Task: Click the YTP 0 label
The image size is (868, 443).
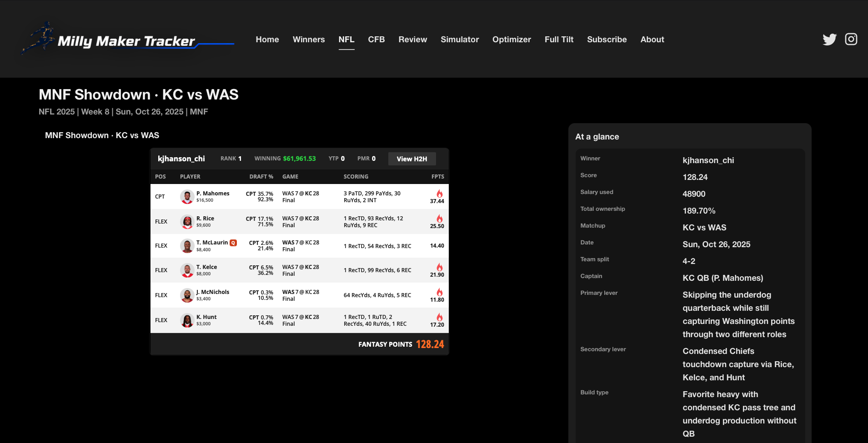Action: coord(336,159)
